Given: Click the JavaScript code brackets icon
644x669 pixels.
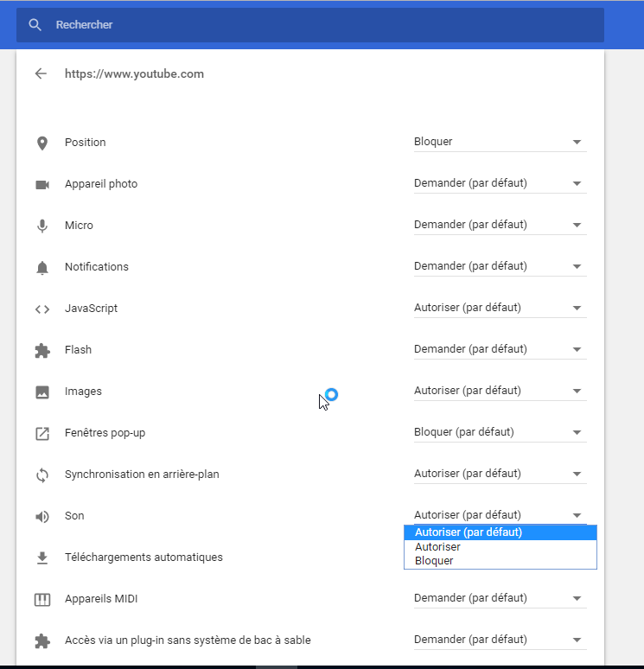Looking at the screenshot, I should coord(41,309).
